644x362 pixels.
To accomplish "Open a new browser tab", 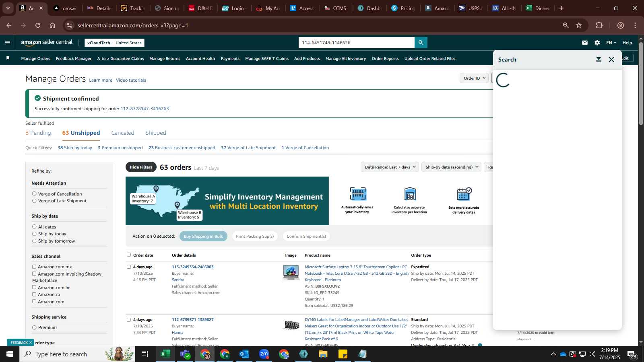I will pyautogui.click(x=561, y=8).
